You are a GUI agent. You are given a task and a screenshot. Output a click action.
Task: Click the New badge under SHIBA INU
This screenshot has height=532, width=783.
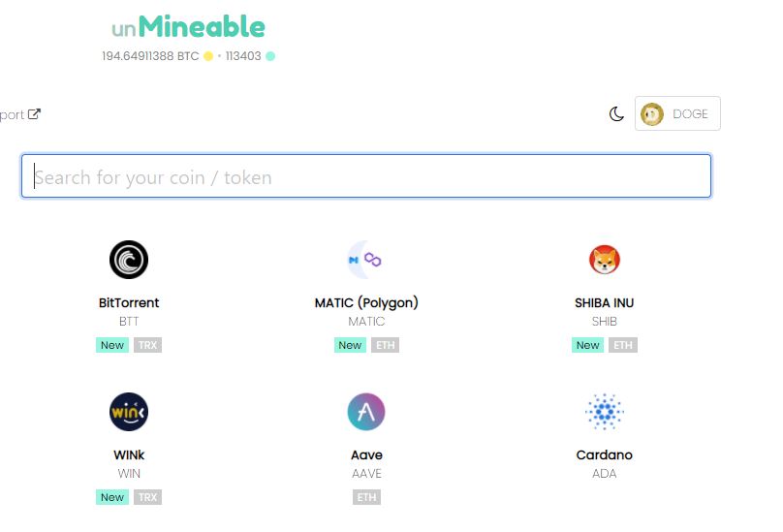pos(588,345)
